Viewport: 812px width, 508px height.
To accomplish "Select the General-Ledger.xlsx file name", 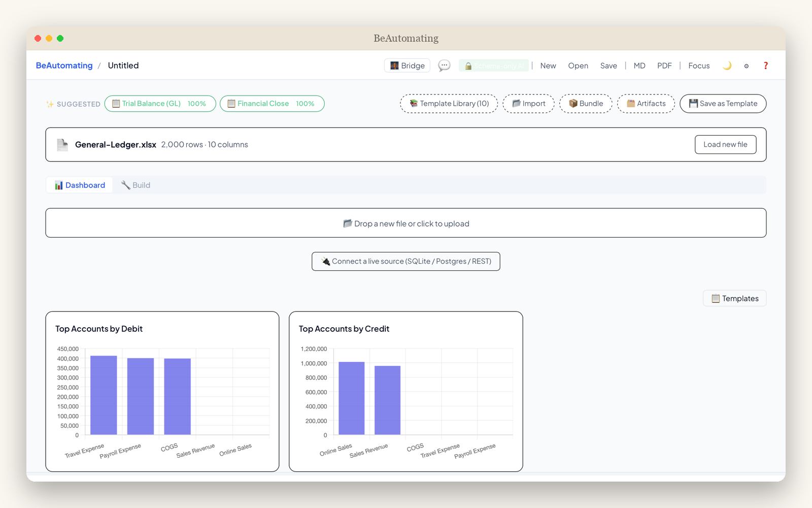I will tap(116, 145).
